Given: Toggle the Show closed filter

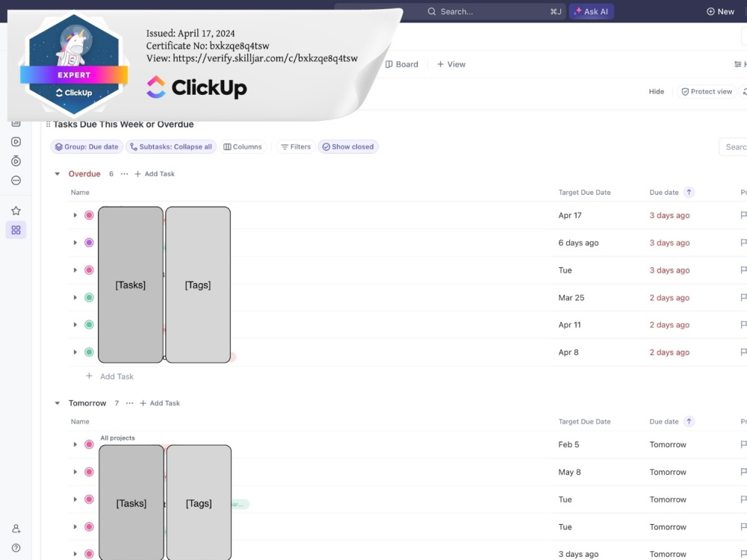Looking at the screenshot, I should 348,146.
